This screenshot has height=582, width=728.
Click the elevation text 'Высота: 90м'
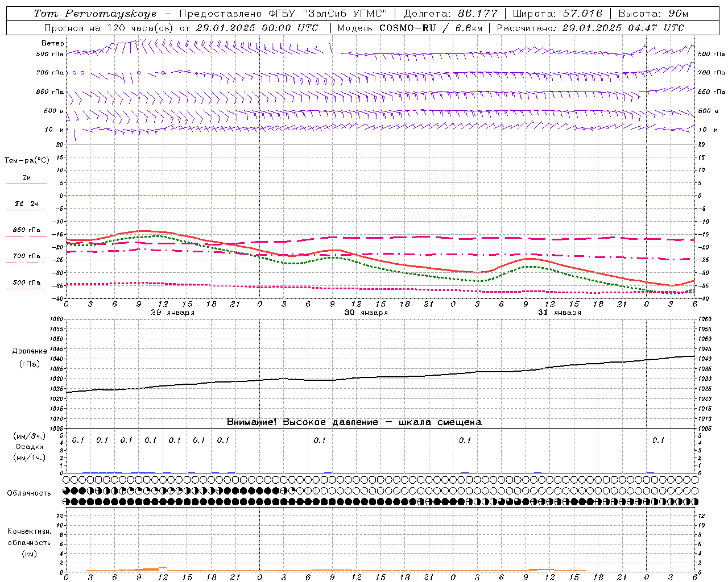point(653,14)
